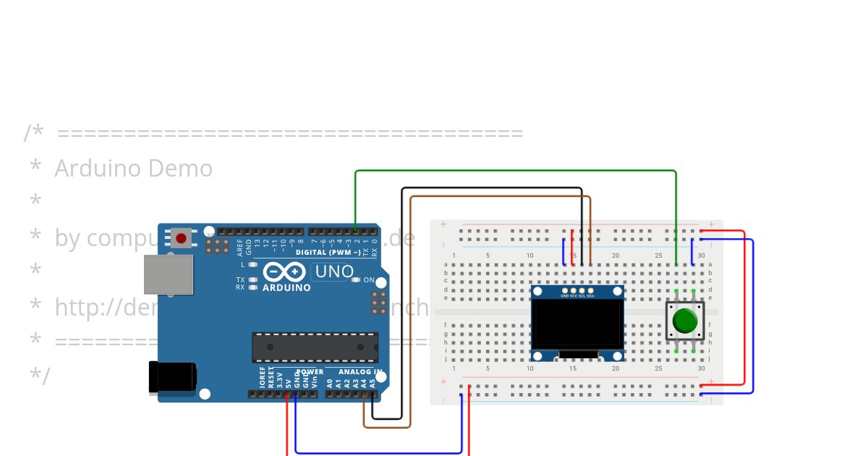The width and height of the screenshot is (868, 456).
Task: Click the ON power LED next to UNO label
Action: (356, 280)
